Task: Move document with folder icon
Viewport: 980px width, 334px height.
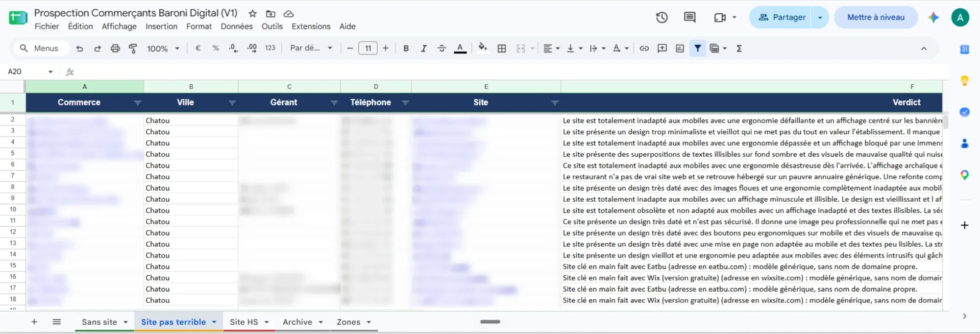Action: [270, 14]
